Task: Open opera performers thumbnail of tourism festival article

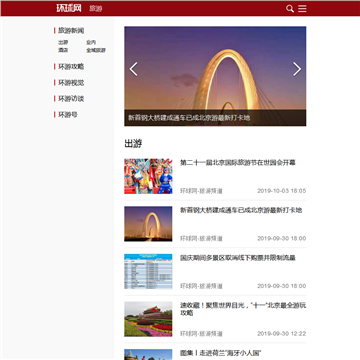Action: pos(148,176)
